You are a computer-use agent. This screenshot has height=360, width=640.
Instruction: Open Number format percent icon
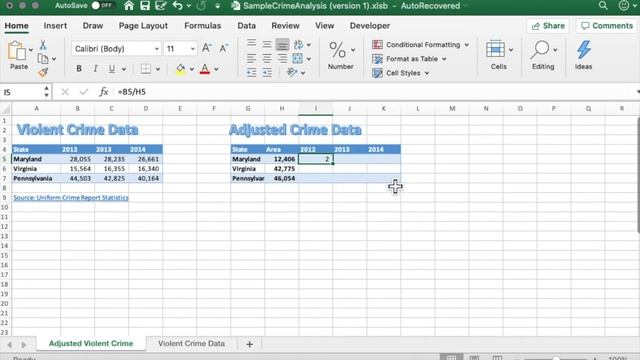pos(337,50)
